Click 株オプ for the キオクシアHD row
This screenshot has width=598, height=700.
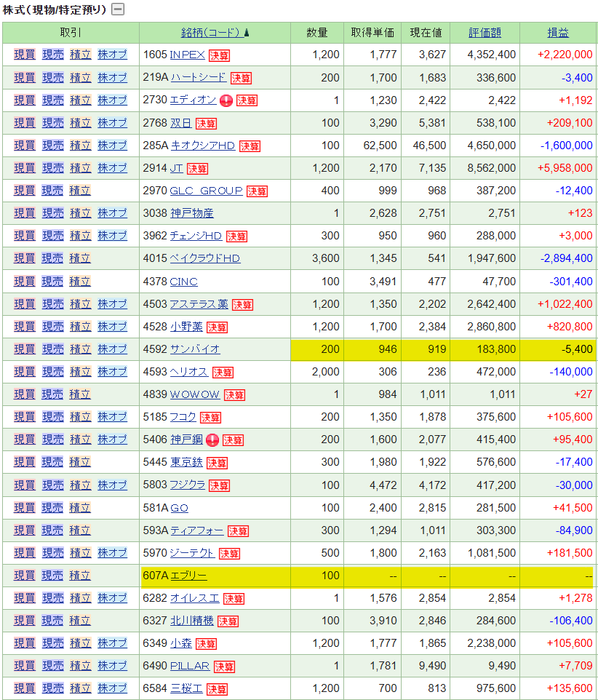click(x=113, y=145)
